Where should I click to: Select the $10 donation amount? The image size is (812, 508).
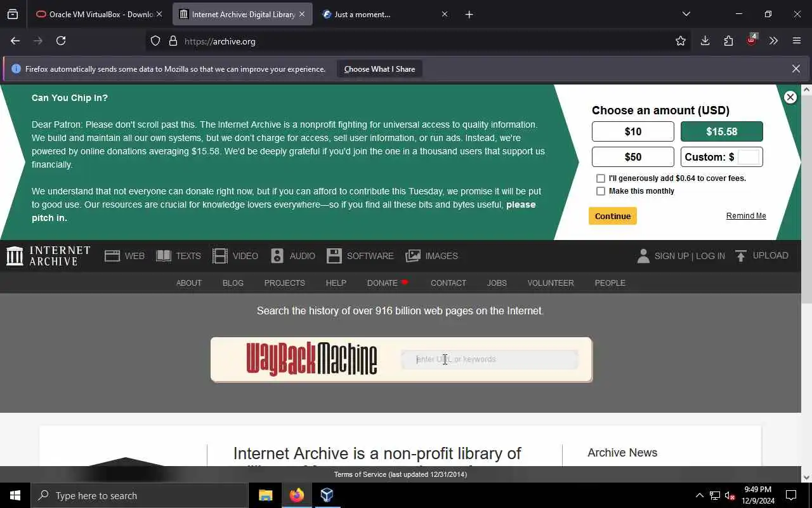tap(632, 131)
